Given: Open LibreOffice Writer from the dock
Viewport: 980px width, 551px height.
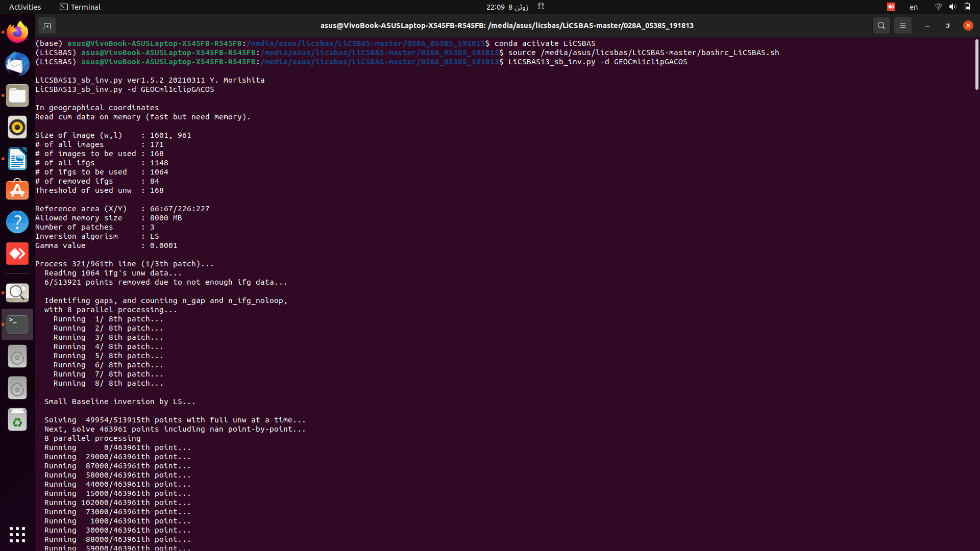Looking at the screenshot, I should [17, 159].
